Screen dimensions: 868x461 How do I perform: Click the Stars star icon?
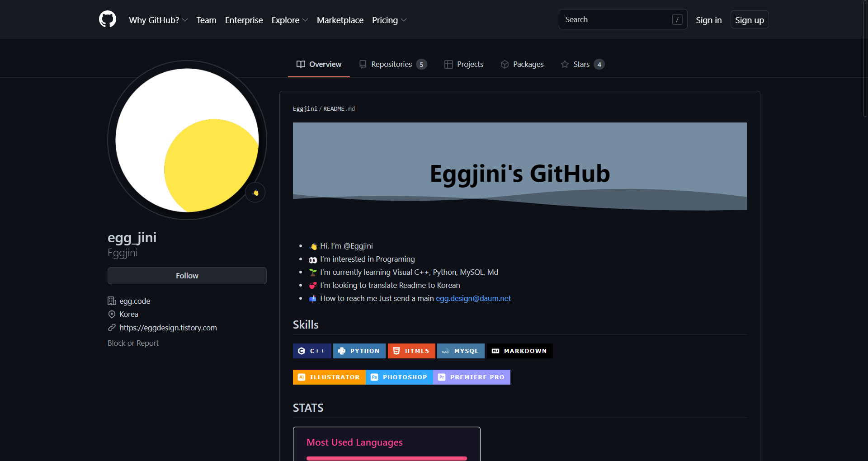point(565,64)
